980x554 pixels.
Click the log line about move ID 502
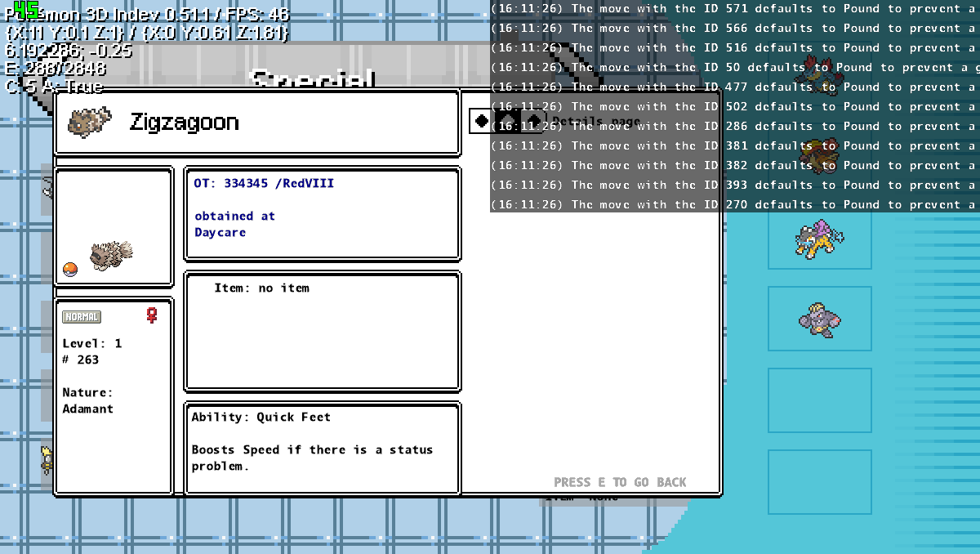[x=735, y=107]
